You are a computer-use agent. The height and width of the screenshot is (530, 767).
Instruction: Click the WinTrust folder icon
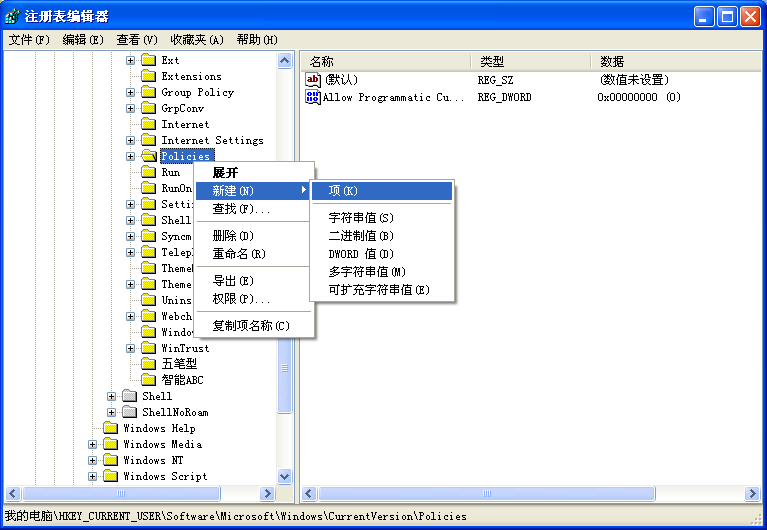click(x=148, y=348)
